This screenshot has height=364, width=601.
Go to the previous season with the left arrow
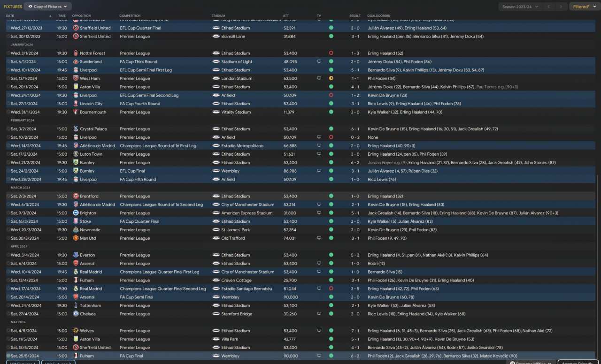[548, 7]
